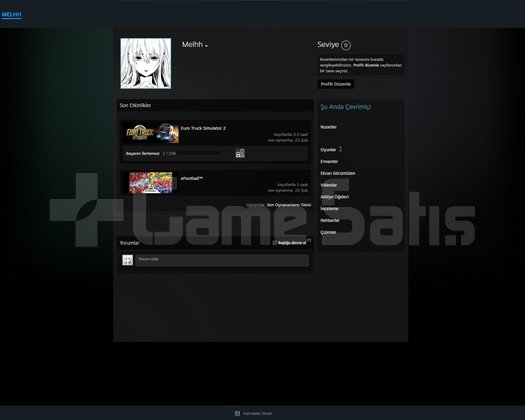Click the Melhh profile avatar picture
Screen dimensions: 525x420
146,63
